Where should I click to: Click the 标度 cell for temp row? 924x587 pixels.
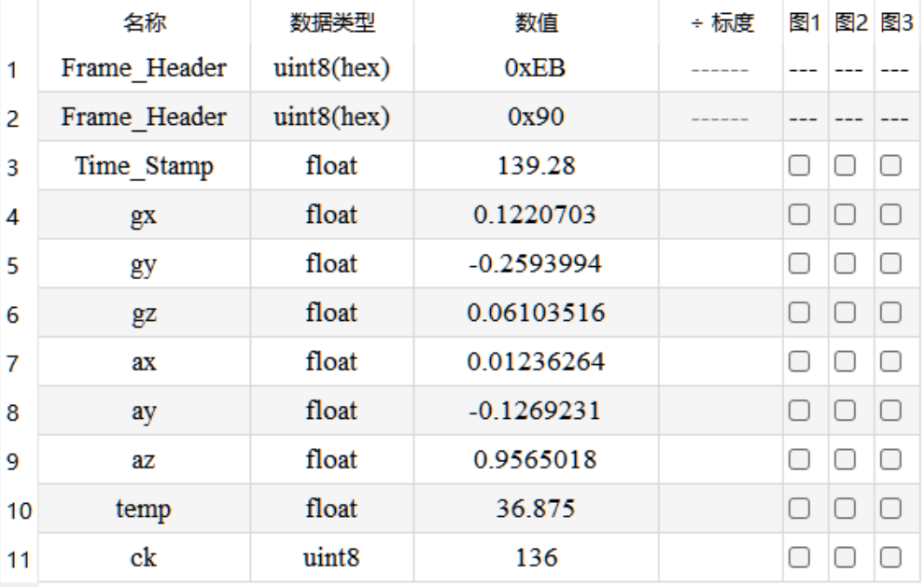pyautogui.click(x=721, y=508)
